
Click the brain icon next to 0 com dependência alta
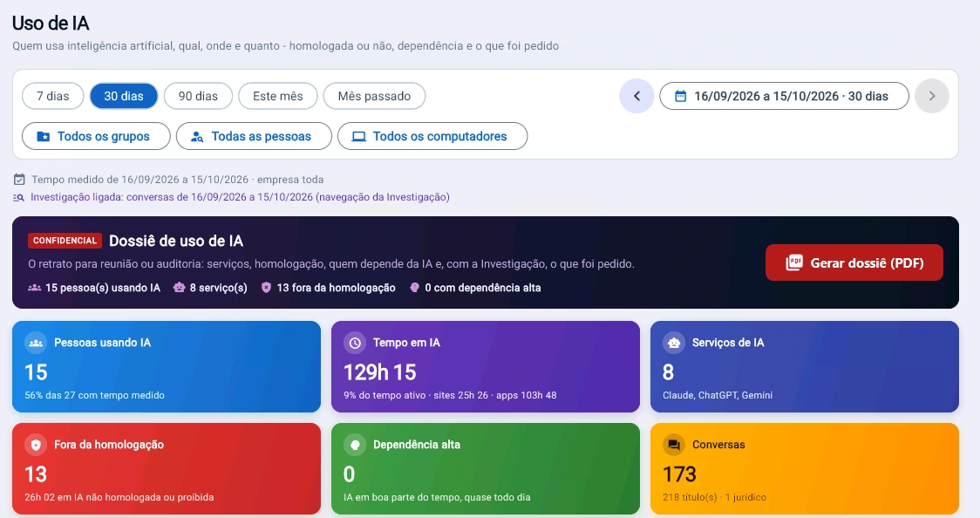point(414,288)
